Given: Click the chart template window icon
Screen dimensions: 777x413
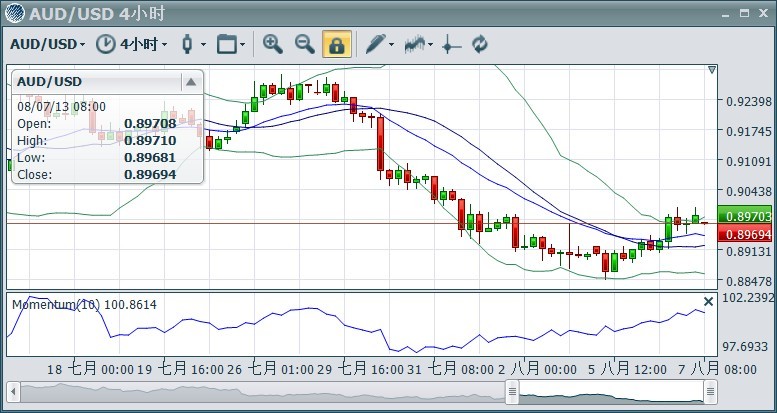Looking at the screenshot, I should point(227,45).
